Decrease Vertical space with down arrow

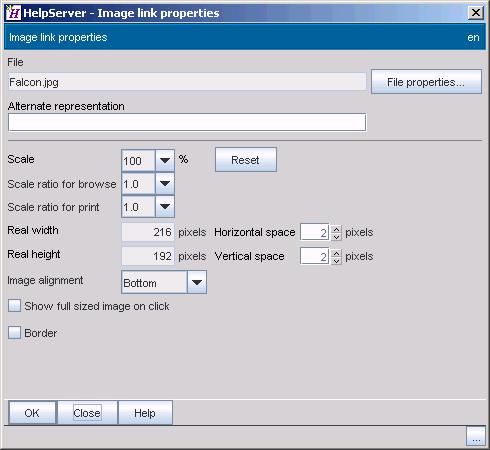click(336, 261)
